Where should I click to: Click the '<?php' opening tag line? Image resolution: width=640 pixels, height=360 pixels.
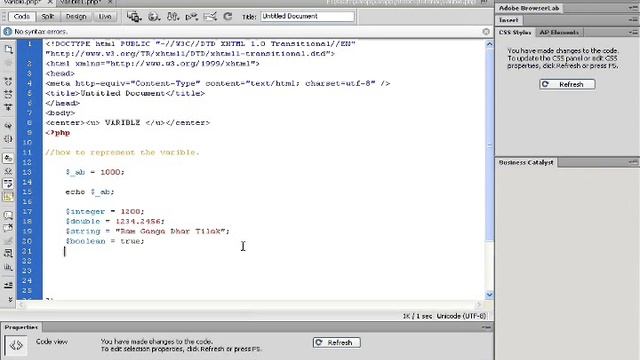point(58,133)
